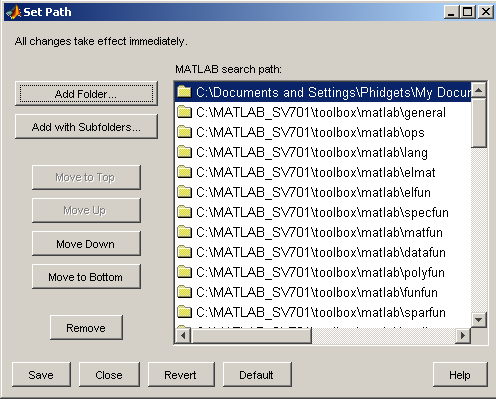The width and height of the screenshot is (496, 399).
Task: Select the Documents and Settings\Phidgets path row
Action: tap(323, 92)
